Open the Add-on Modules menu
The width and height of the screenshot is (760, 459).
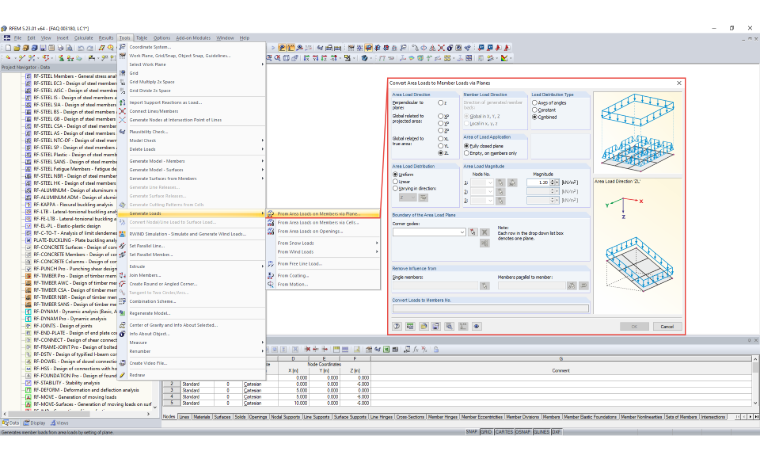pos(193,38)
